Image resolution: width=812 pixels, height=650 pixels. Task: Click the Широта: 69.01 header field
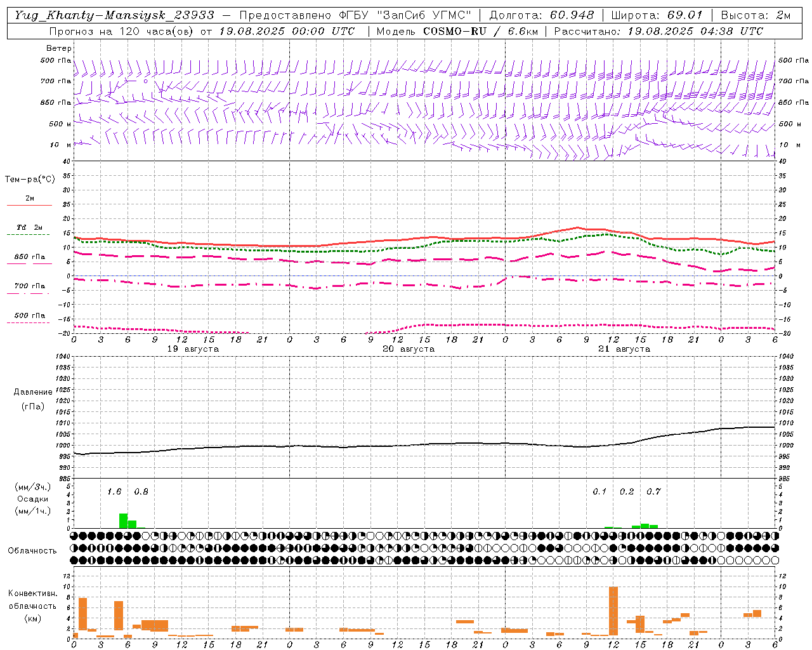click(657, 15)
